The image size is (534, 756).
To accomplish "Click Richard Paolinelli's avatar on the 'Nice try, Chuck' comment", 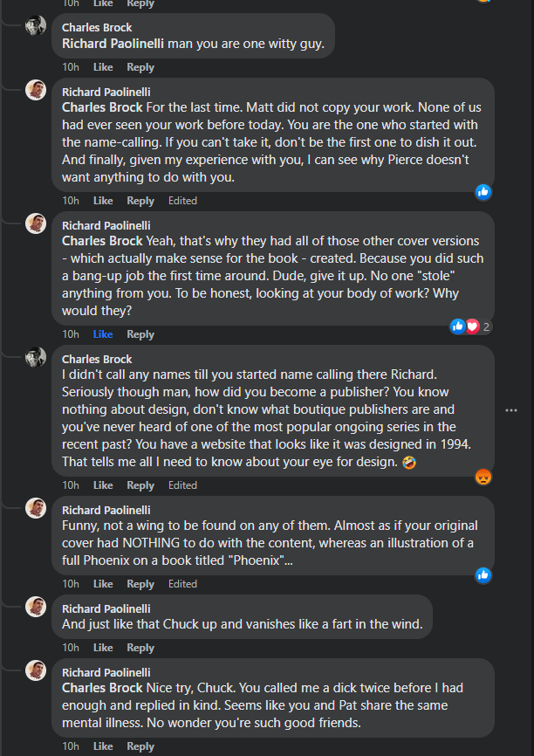I will 36,670.
